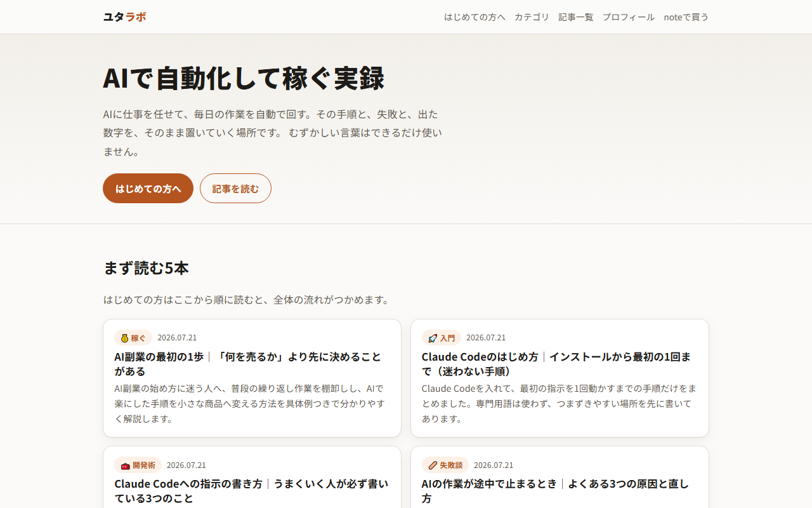
Task: Click the main heading AIで自動化して稼ぐ実録
Action: tap(244, 78)
